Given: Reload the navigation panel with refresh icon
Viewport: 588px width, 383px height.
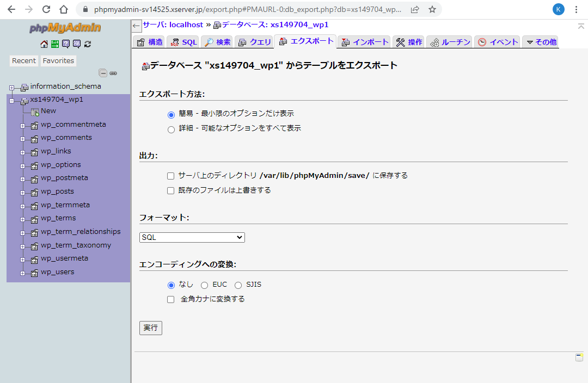Looking at the screenshot, I should [88, 44].
